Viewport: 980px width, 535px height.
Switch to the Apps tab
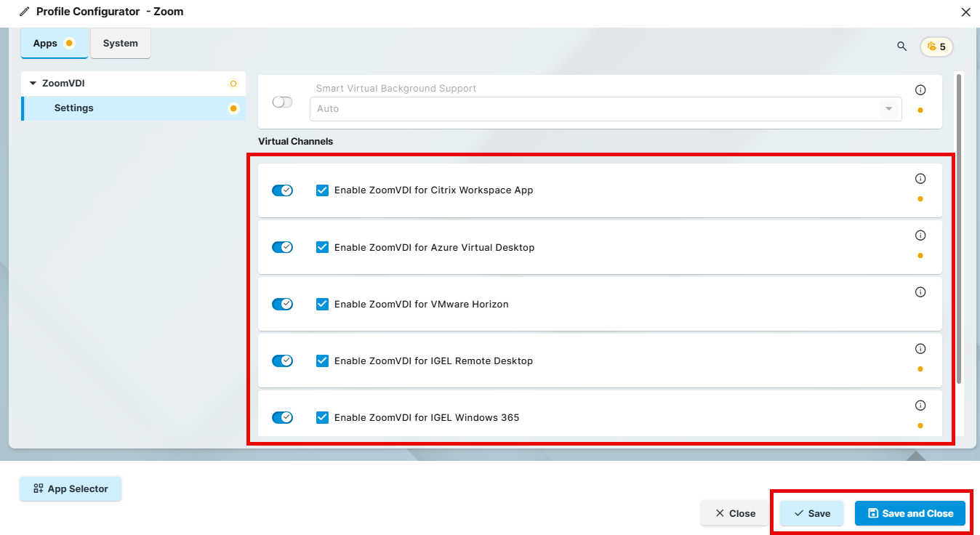(x=45, y=43)
